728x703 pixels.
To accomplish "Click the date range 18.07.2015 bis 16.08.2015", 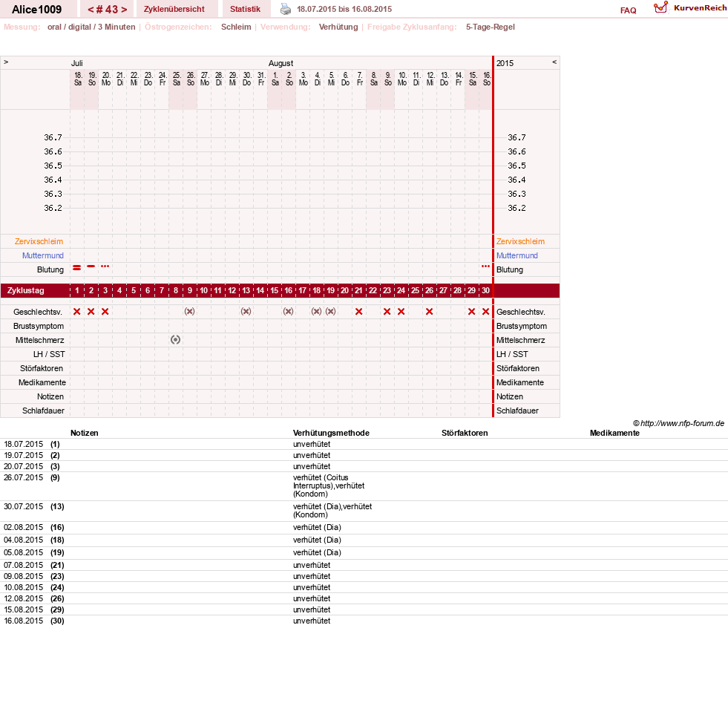I will pyautogui.click(x=344, y=10).
